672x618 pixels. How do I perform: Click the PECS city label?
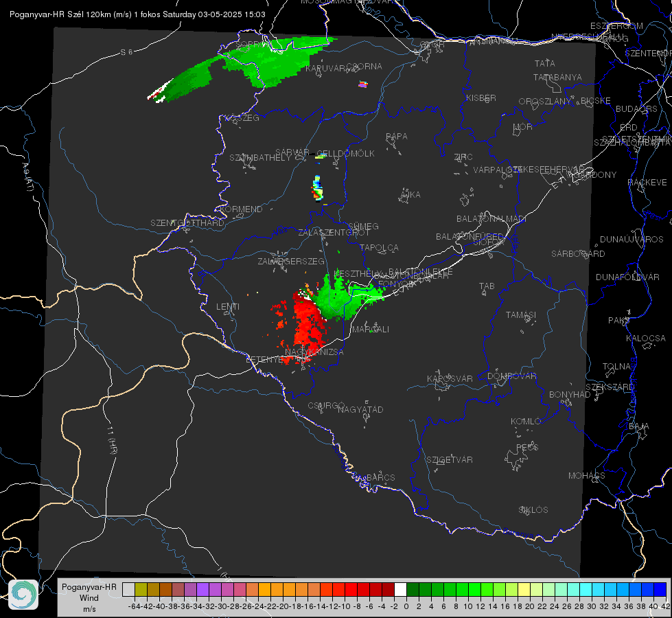527,447
